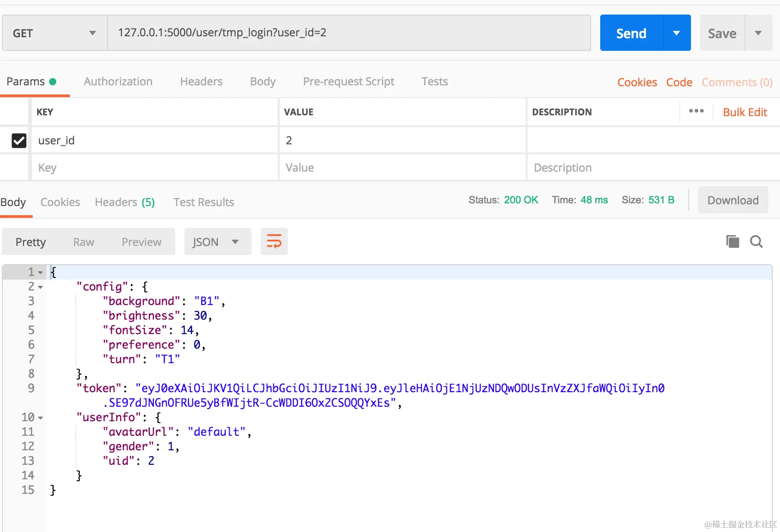This screenshot has height=532, width=780.
Task: Uncheck the user_id parameter checkbox
Action: click(x=19, y=141)
